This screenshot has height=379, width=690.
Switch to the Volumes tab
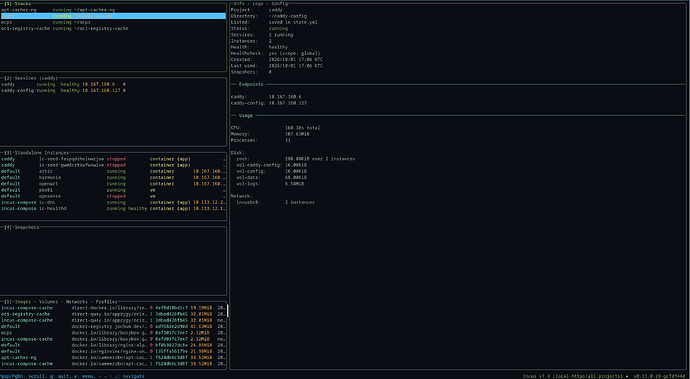point(48,302)
